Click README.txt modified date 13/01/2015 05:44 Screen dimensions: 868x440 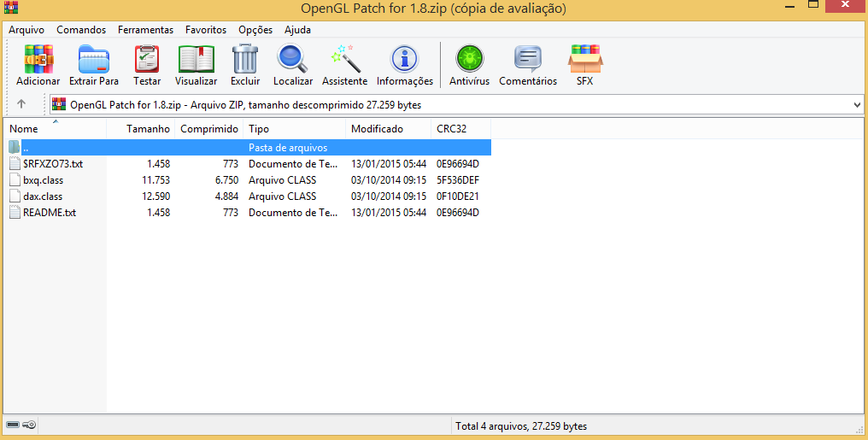click(389, 213)
